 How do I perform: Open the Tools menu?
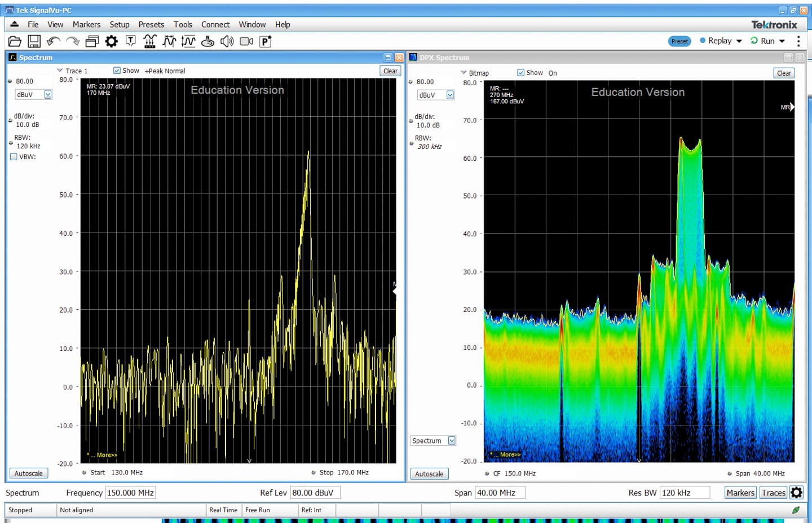[x=183, y=24]
